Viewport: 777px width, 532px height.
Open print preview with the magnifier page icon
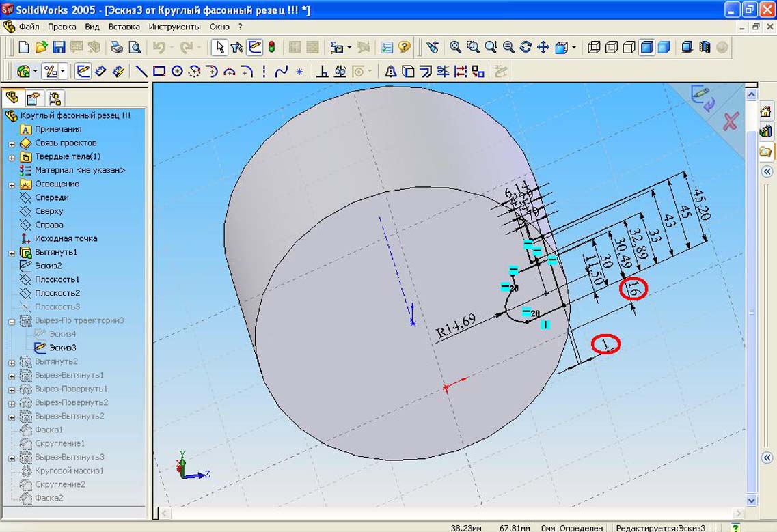click(135, 47)
